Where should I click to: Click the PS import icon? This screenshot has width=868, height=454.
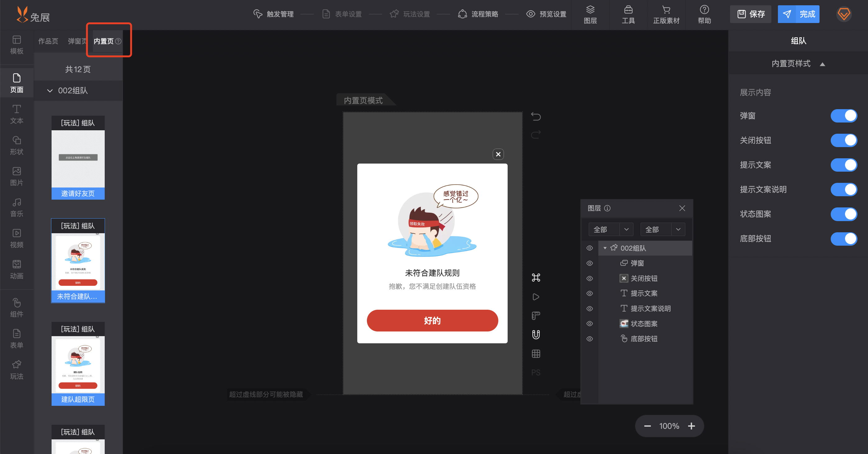(536, 373)
